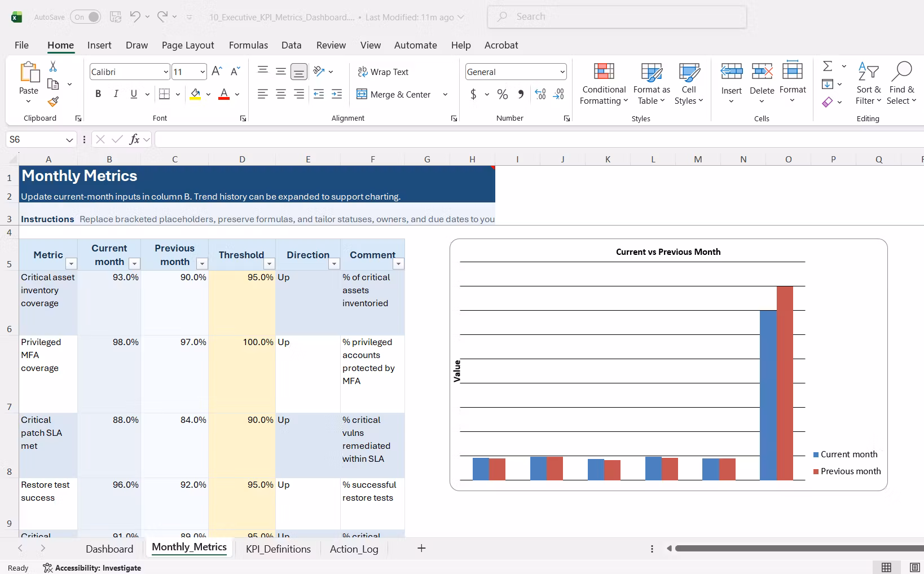Toggle Top Align button
924x574 pixels.
coord(263,71)
